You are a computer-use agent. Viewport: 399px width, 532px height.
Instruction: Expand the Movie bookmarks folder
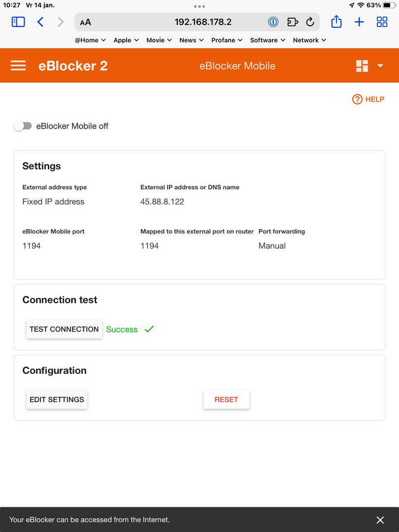(x=159, y=40)
